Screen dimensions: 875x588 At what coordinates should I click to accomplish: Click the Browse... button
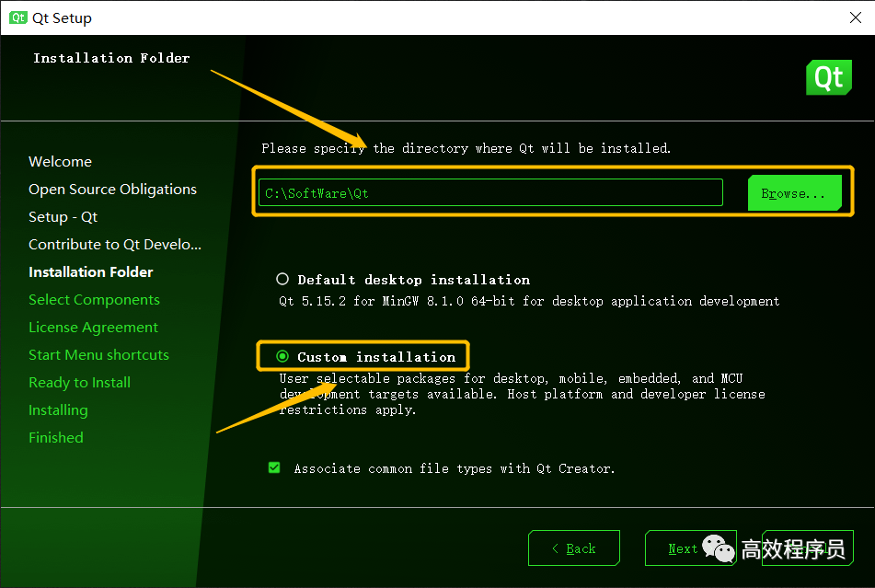[x=795, y=193]
